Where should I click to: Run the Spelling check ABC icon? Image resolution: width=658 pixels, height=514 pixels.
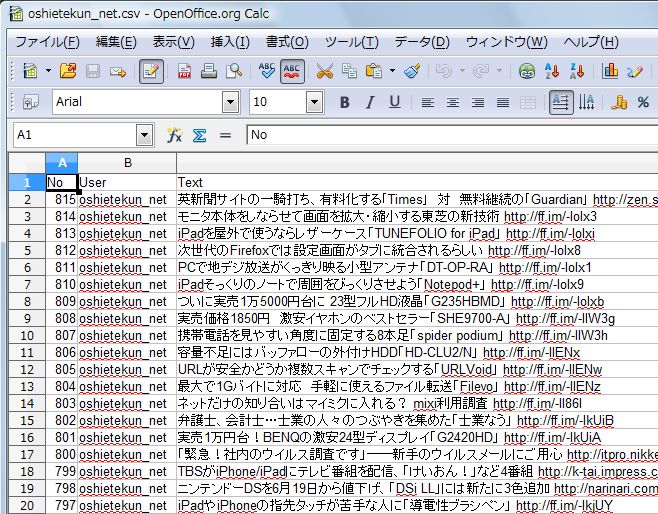[266, 70]
